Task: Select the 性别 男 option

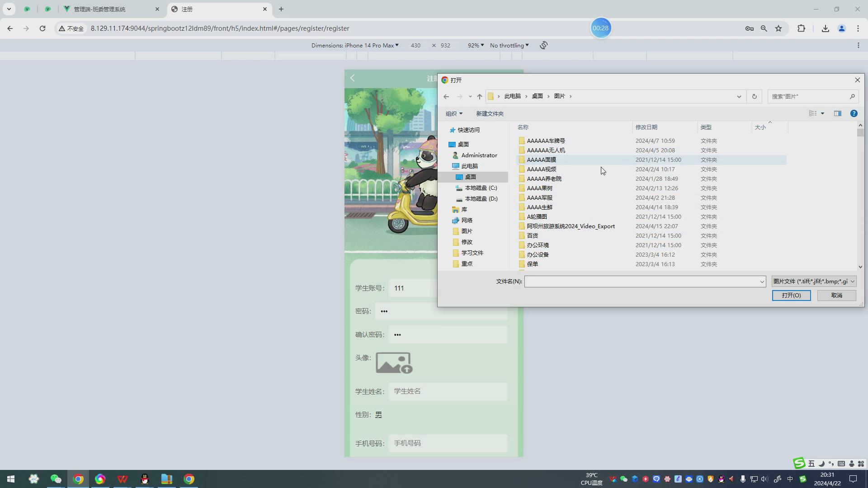Action: coord(378,415)
